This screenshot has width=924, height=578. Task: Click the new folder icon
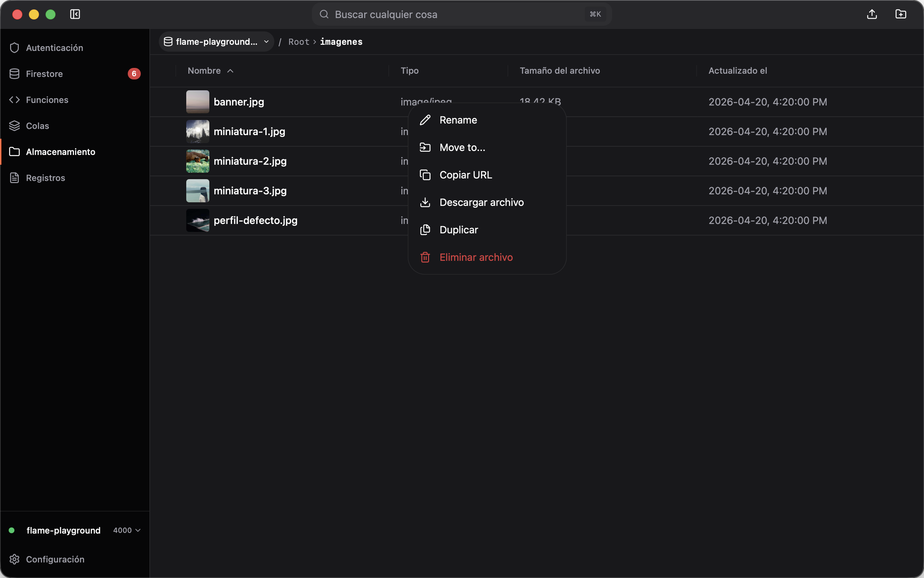click(901, 14)
